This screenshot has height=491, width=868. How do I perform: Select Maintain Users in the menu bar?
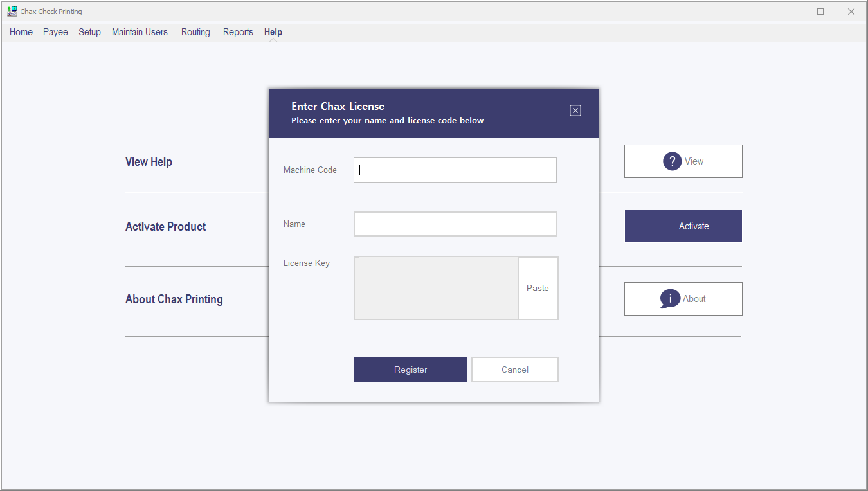point(140,32)
